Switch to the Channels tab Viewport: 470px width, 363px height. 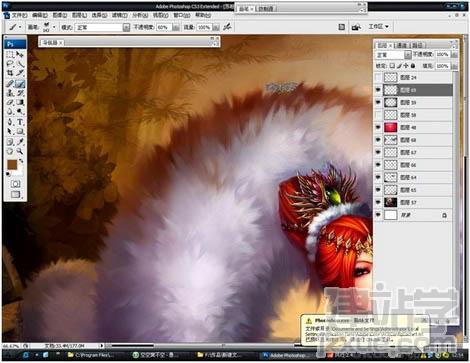(402, 45)
